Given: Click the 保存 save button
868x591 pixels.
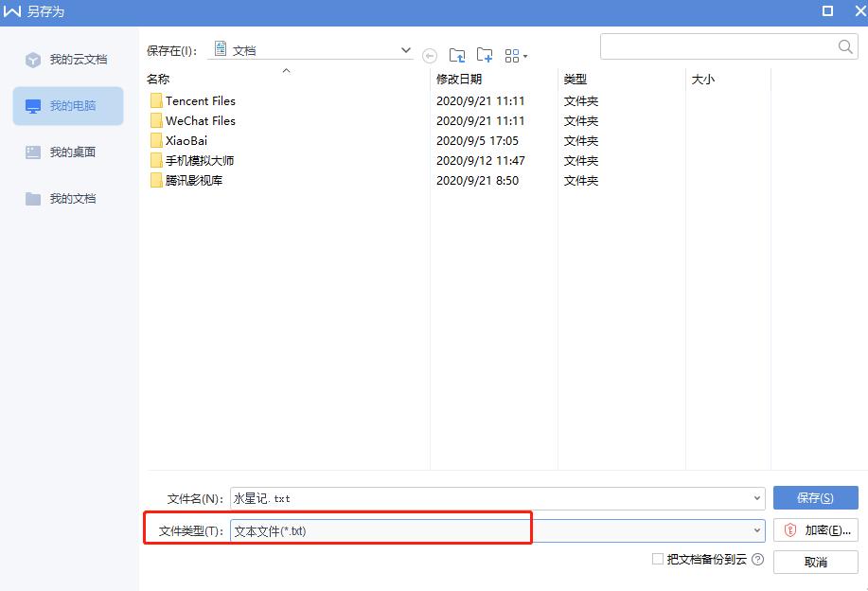Looking at the screenshot, I should click(815, 497).
